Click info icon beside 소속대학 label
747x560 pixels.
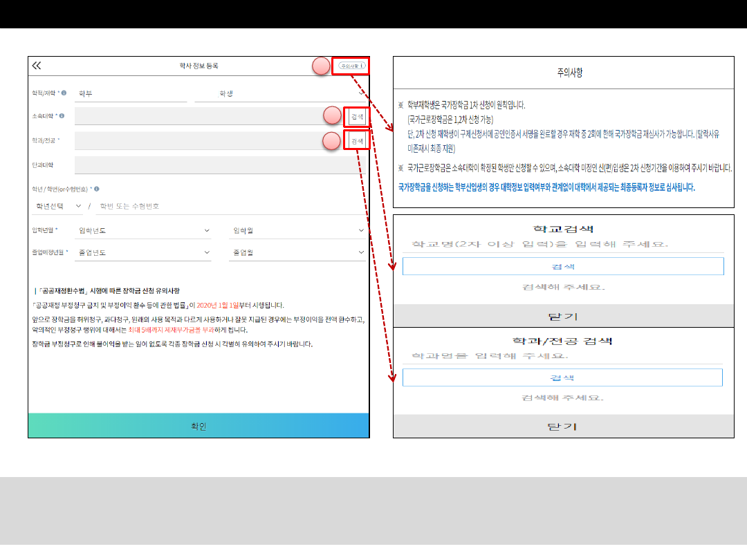pos(62,116)
